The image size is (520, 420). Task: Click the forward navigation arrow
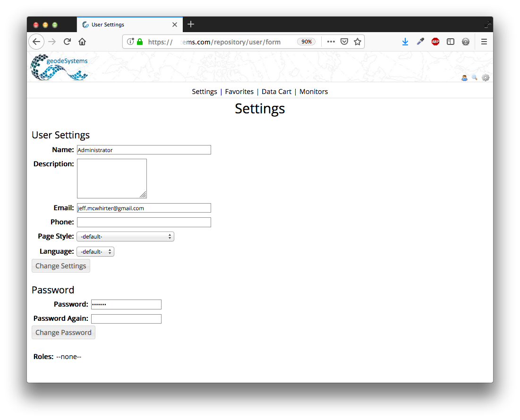(52, 42)
